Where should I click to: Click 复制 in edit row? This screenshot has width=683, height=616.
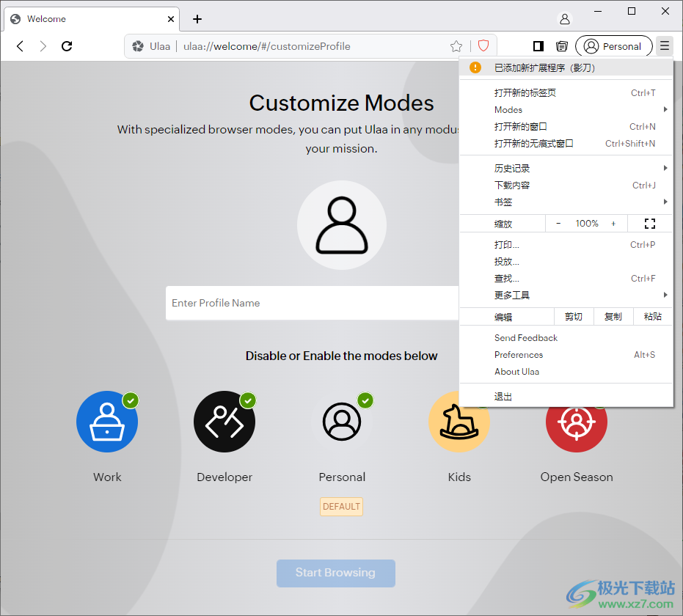pyautogui.click(x=613, y=317)
